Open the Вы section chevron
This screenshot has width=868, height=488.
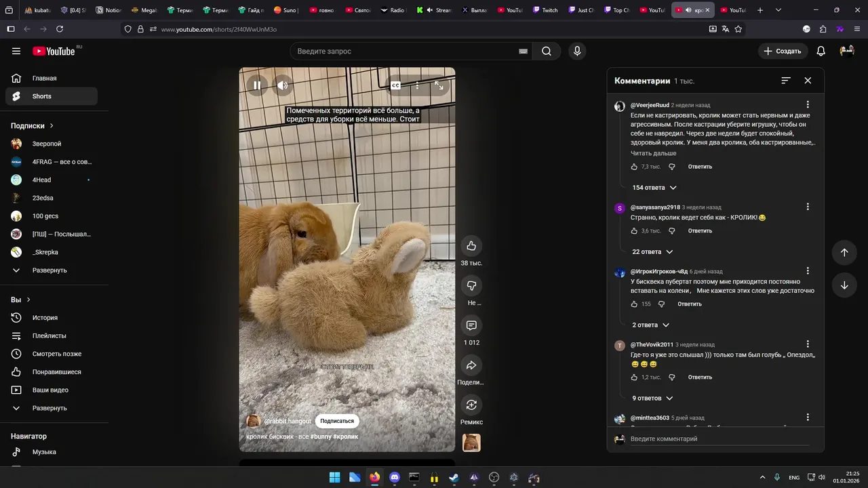click(x=28, y=300)
